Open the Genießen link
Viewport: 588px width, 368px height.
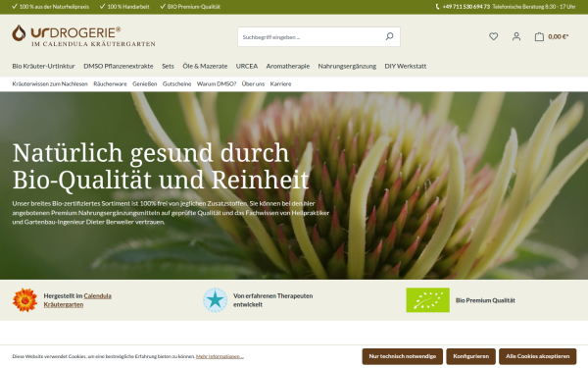(x=145, y=83)
